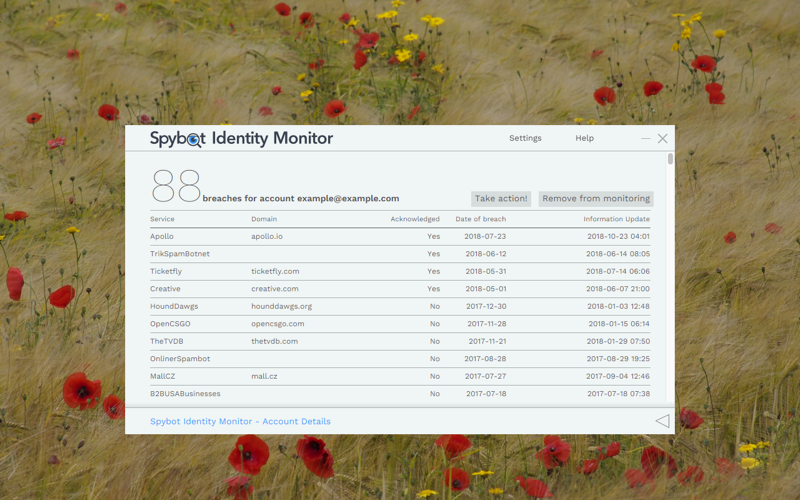The height and width of the screenshot is (500, 800).
Task: Sort by the Domain column header
Action: (264, 219)
